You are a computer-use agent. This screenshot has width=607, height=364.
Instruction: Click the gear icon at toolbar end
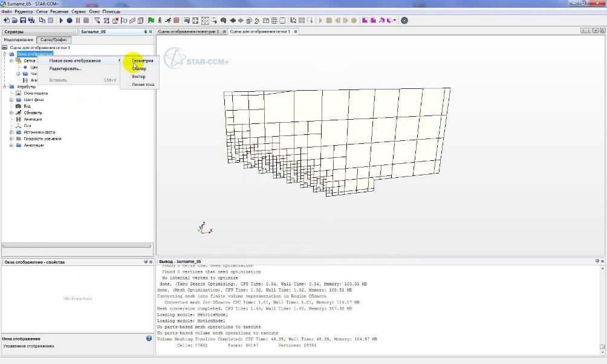coord(404,21)
